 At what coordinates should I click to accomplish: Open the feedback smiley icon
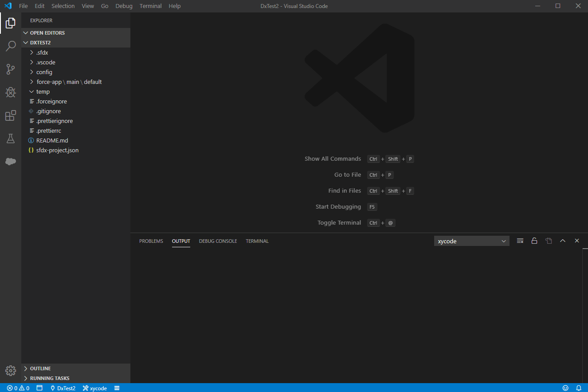coord(565,388)
